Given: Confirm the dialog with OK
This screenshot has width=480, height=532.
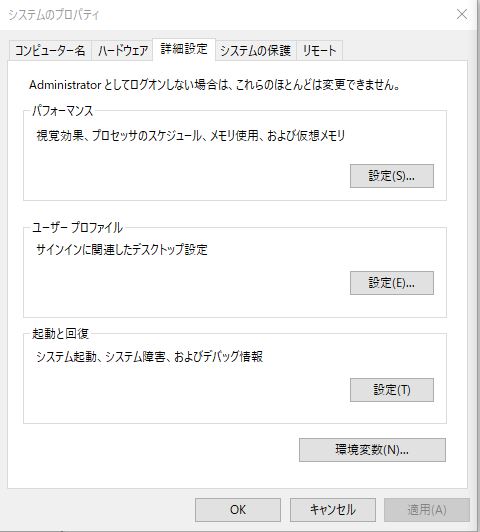Looking at the screenshot, I should click(x=238, y=510).
